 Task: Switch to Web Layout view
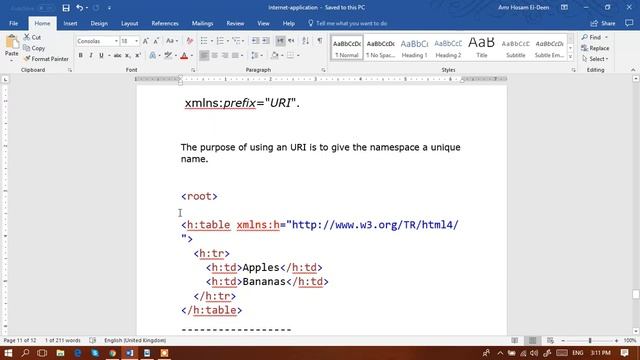click(550, 340)
